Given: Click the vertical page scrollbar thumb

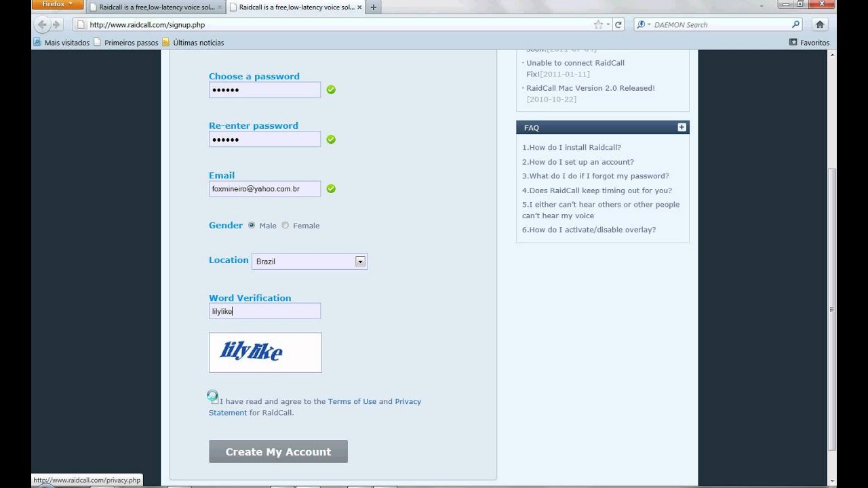Looking at the screenshot, I should 832,309.
